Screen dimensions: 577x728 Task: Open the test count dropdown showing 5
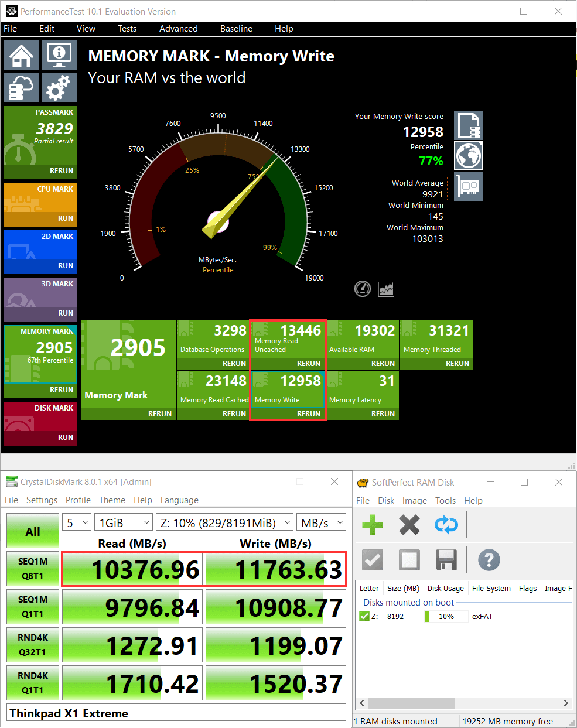point(77,522)
